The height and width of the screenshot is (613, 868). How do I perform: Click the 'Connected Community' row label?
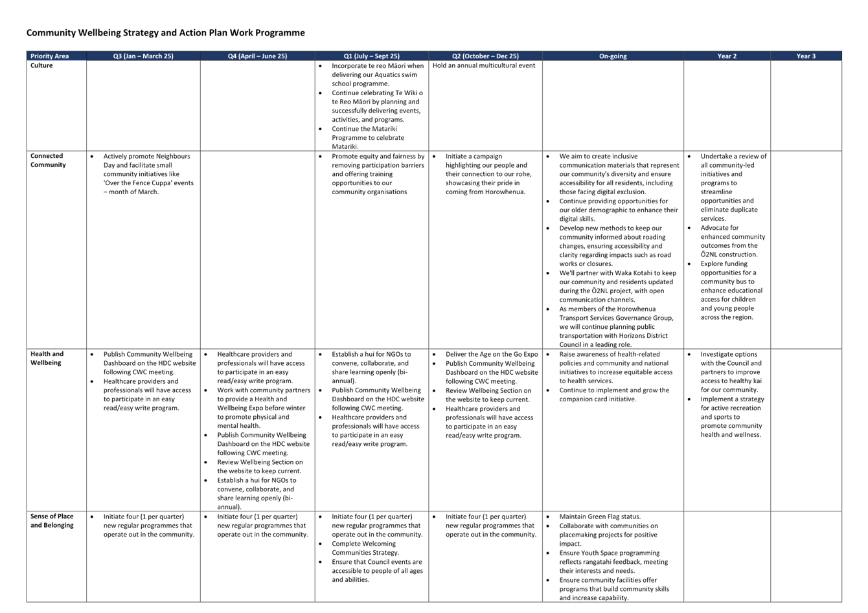[48, 161]
